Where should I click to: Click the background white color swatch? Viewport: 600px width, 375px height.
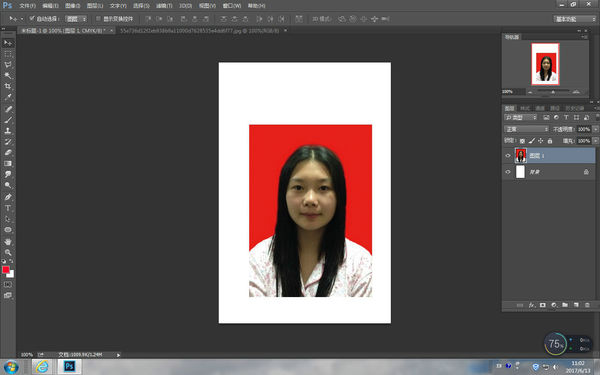pyautogui.click(x=11, y=275)
